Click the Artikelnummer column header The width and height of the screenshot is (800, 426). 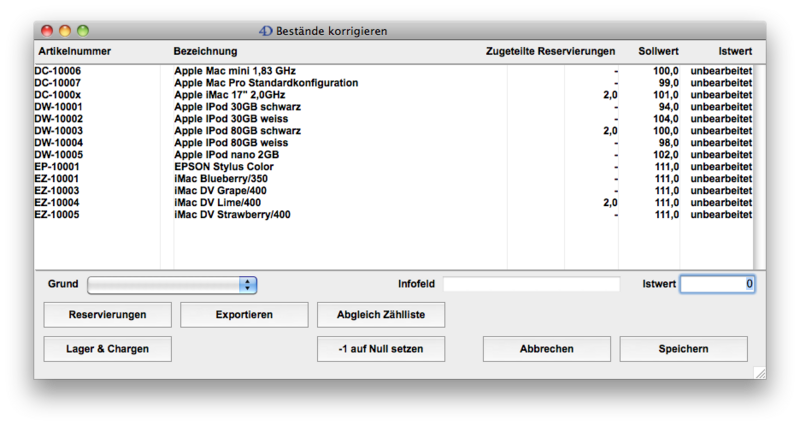[x=75, y=51]
